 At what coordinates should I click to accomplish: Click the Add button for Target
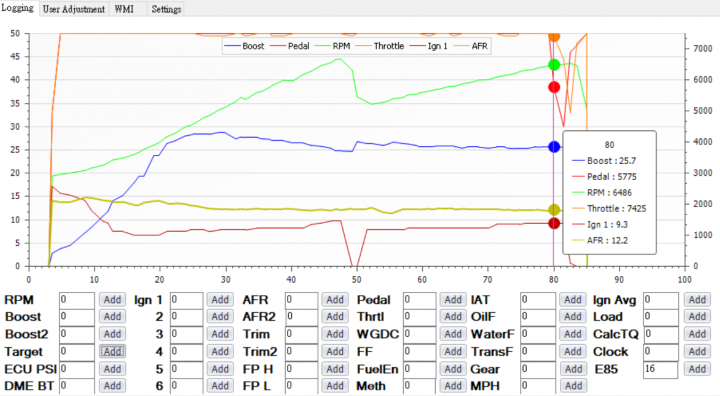click(x=112, y=351)
